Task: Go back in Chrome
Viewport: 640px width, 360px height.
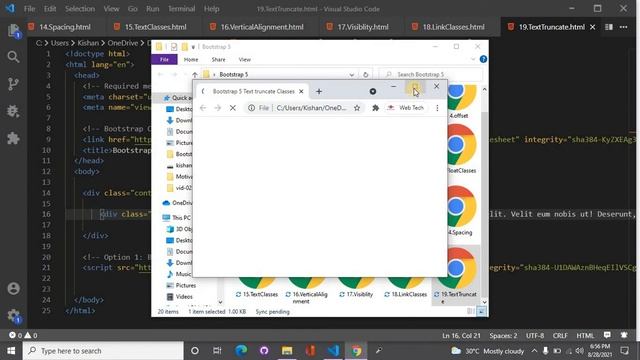Action: pyautogui.click(x=203, y=108)
